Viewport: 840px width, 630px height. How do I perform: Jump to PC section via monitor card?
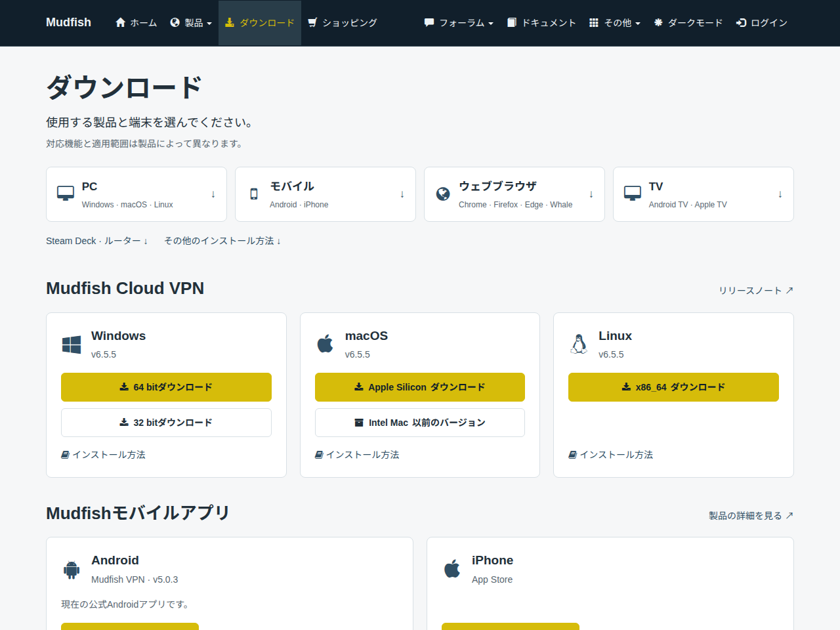tap(136, 194)
